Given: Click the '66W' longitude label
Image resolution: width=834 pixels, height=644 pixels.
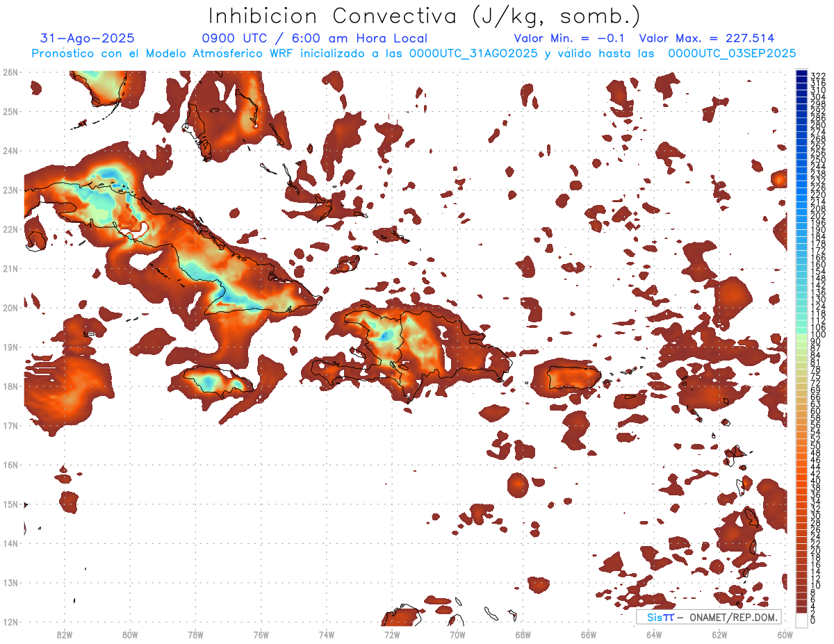Looking at the screenshot, I should [589, 634].
